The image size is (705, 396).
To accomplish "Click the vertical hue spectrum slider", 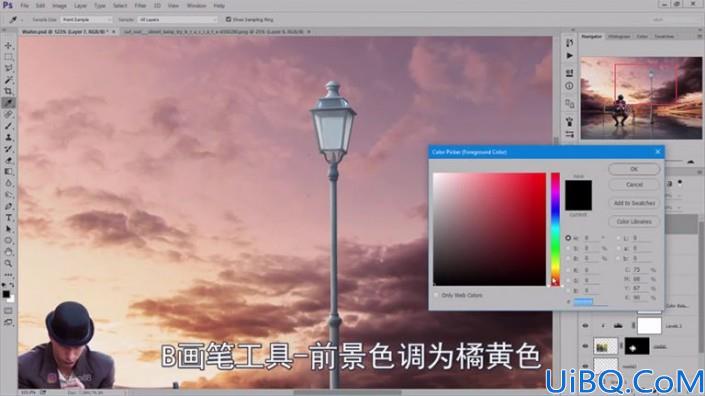I will tap(556, 229).
